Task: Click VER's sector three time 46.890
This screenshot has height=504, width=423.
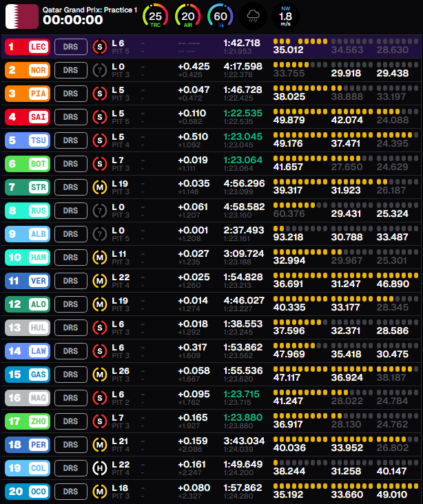Action: pyautogui.click(x=393, y=284)
